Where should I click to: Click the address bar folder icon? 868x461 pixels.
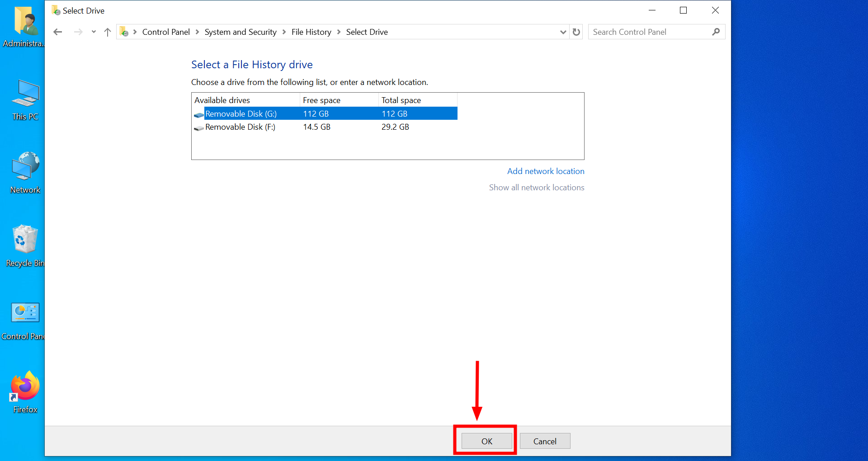coord(124,32)
